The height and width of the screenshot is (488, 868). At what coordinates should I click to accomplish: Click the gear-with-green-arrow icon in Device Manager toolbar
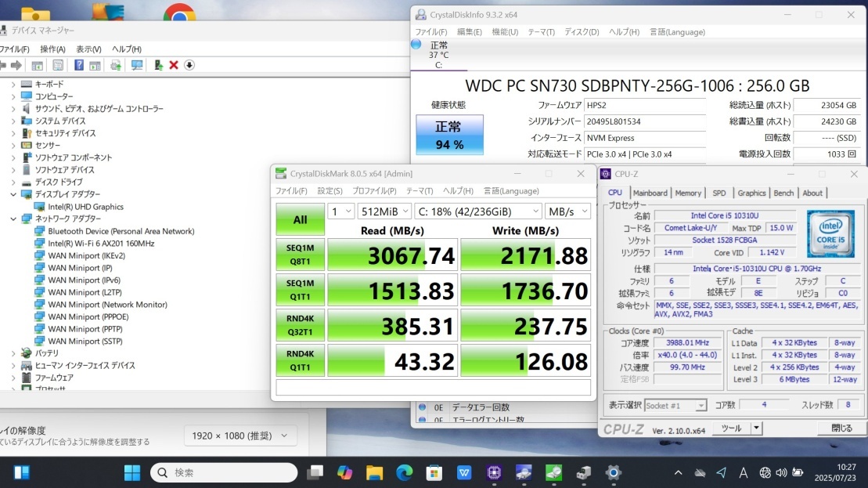point(116,65)
